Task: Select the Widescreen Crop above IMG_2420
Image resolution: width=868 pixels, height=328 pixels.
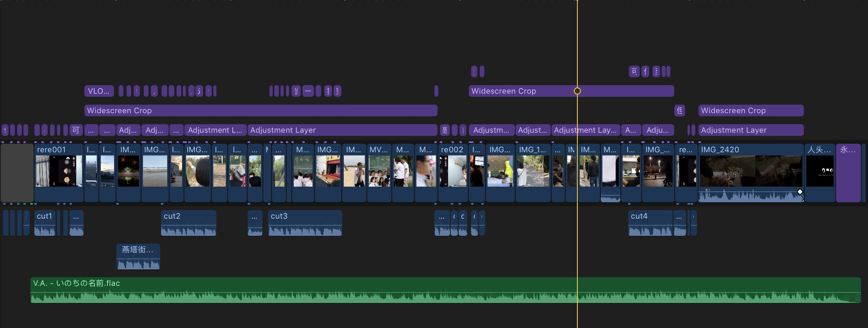Action: (750, 111)
